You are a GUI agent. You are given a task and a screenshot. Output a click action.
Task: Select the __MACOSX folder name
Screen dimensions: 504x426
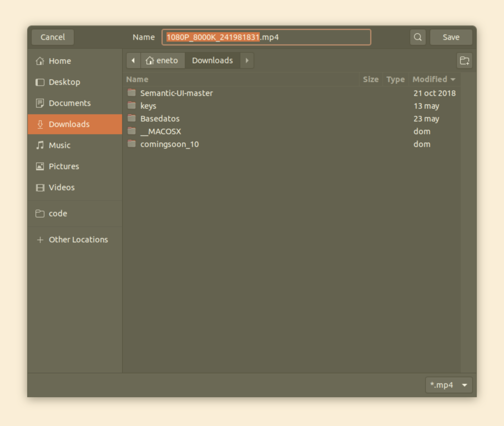[x=161, y=131]
